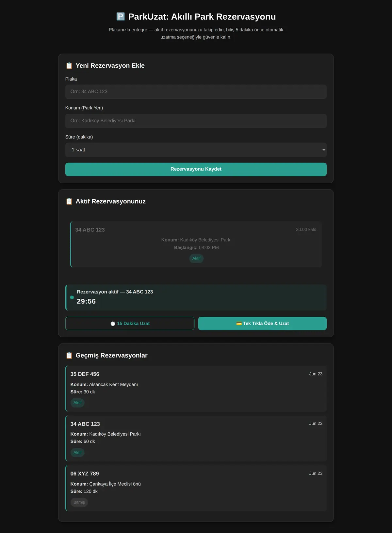Focus the Konum (Park Yeri) input field

pos(196,121)
